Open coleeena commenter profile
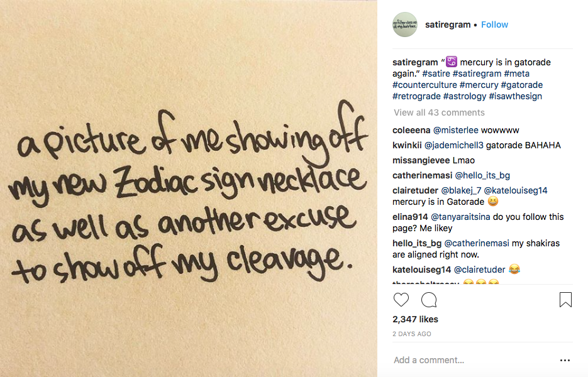The height and width of the screenshot is (377, 588). click(411, 130)
